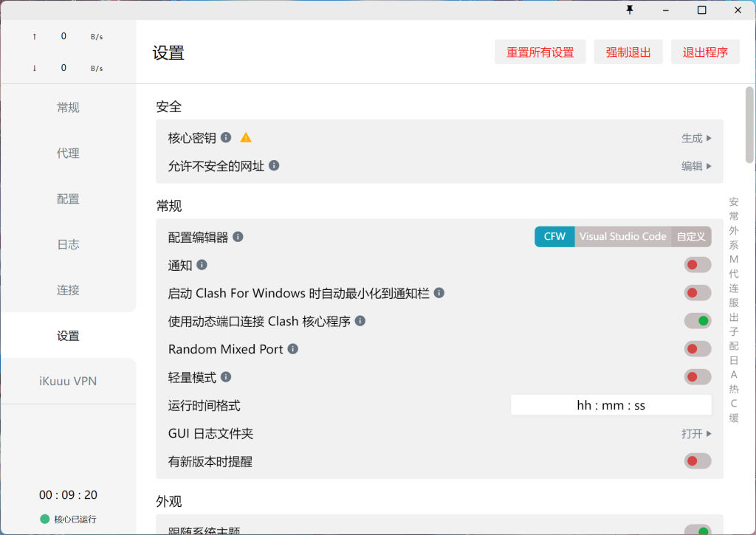Click the info icon next to 核心密钥
756x535 pixels.
pos(227,137)
